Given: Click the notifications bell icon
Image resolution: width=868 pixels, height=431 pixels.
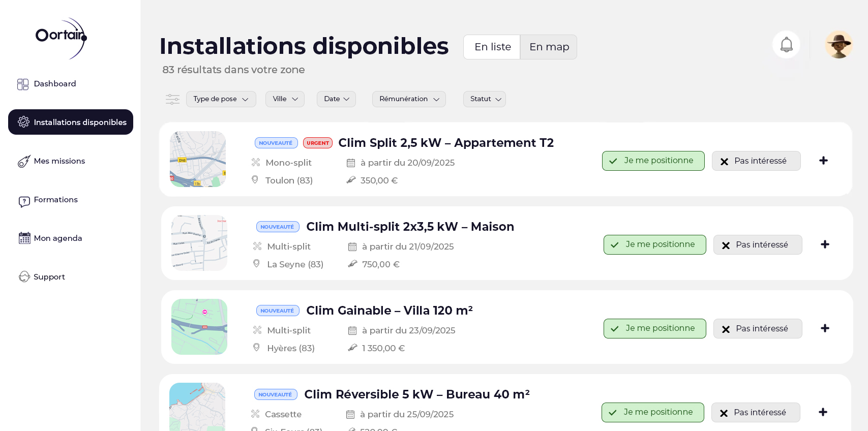Looking at the screenshot, I should tap(786, 45).
